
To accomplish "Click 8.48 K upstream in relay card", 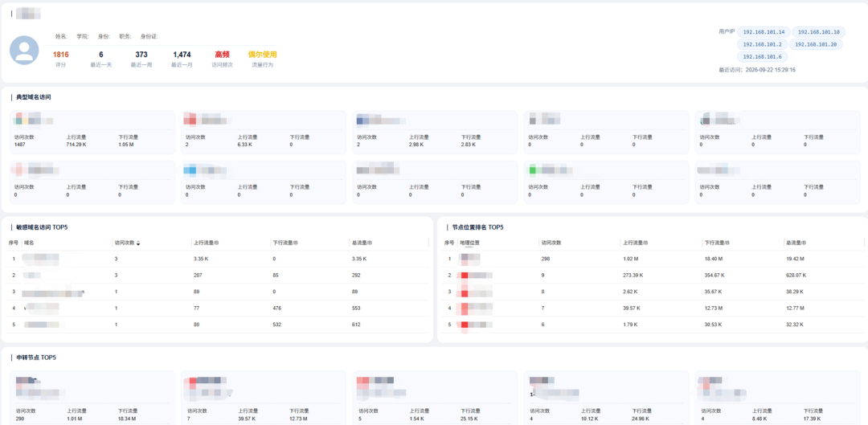I will (760, 419).
